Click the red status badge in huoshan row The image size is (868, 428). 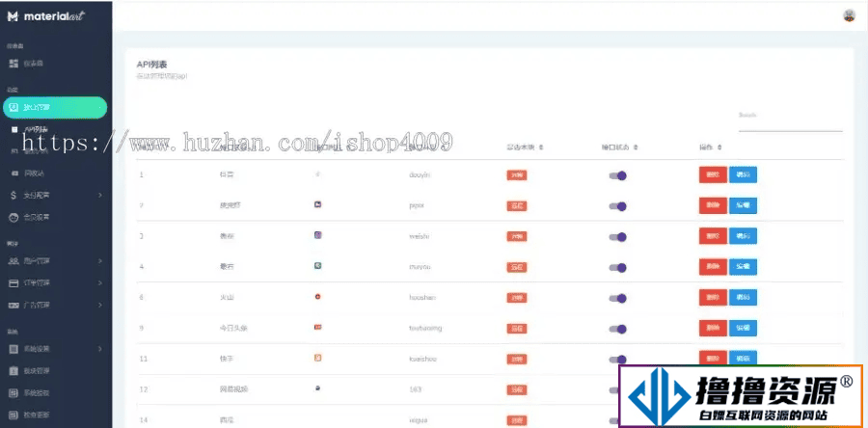[x=517, y=298]
